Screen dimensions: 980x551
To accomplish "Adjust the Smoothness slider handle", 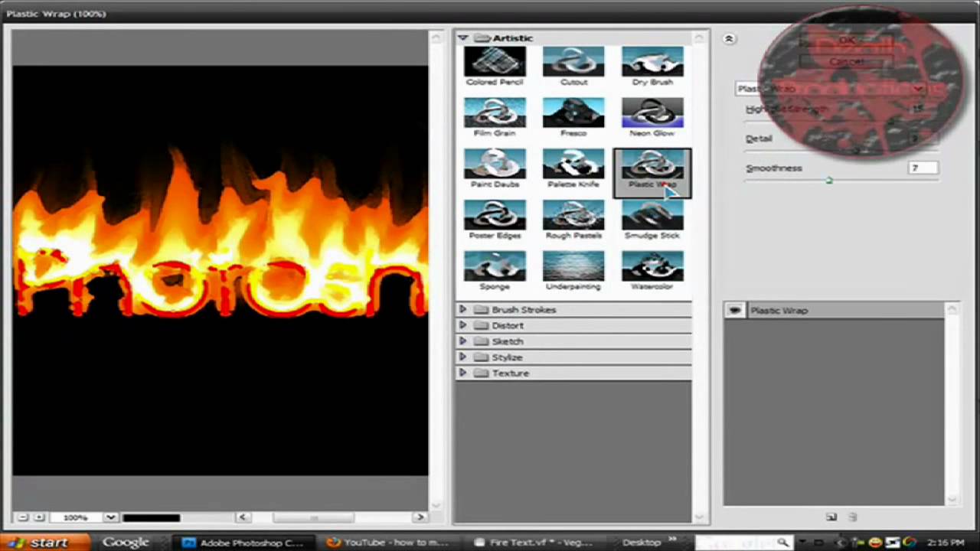I will (829, 181).
